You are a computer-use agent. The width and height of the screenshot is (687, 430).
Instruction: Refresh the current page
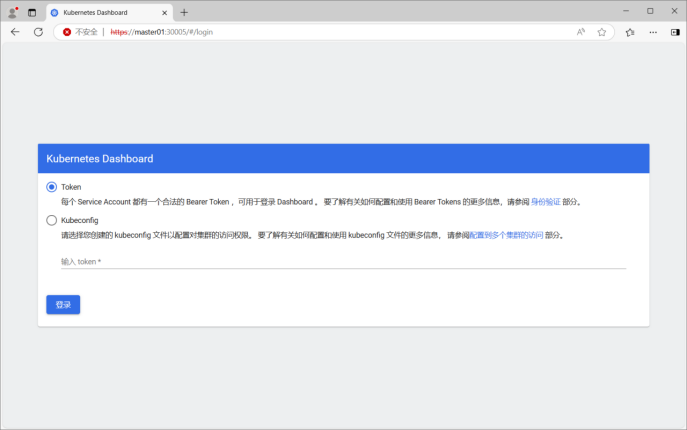[39, 32]
